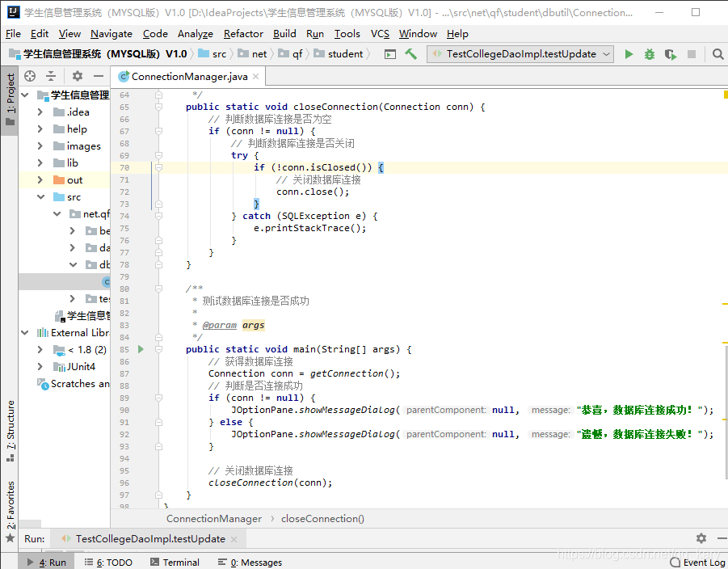
Task: Open the VCS menu
Action: (380, 34)
